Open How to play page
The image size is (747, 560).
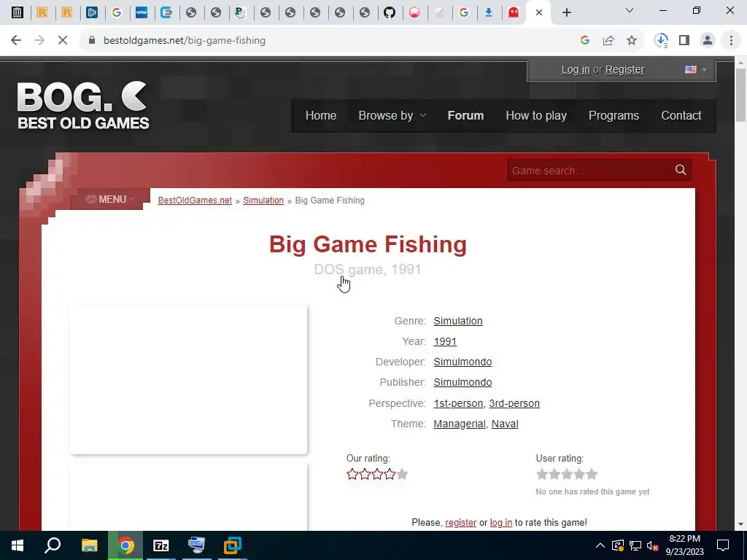coord(536,116)
